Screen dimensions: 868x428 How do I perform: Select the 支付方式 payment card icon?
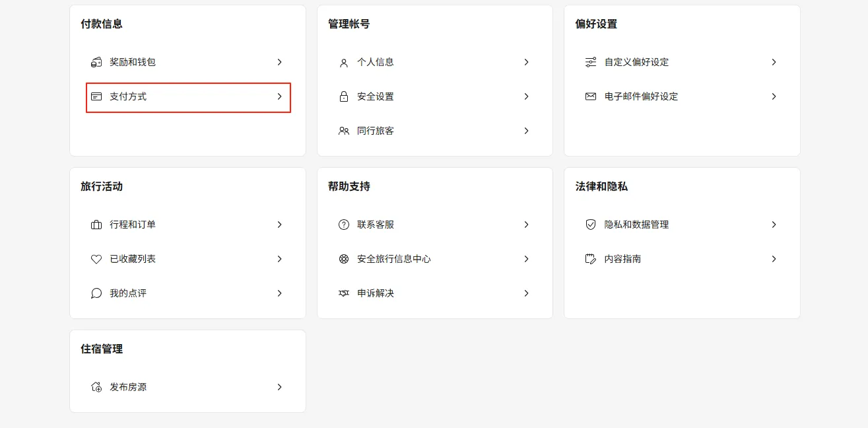pos(96,96)
